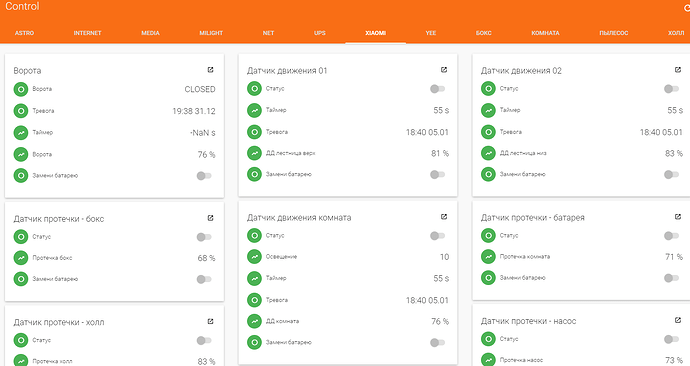The height and width of the screenshot is (366, 690).
Task: Open Датчик движения 01 card externally
Action: coord(444,70)
